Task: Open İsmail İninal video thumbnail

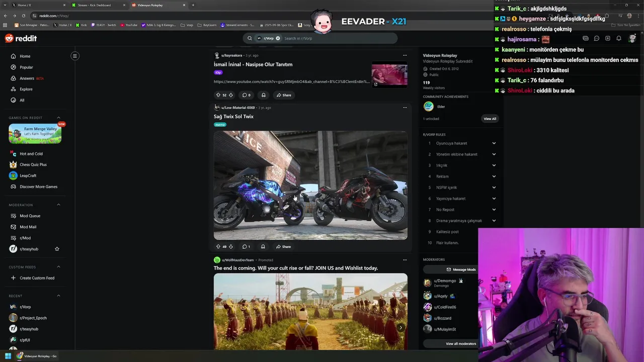Action: (x=389, y=75)
